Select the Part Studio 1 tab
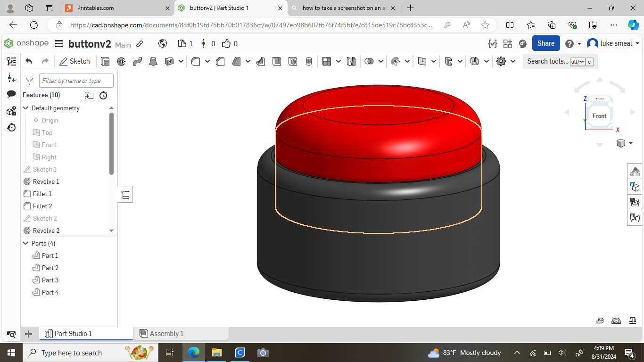Screen dimensions: 644x362 point(86,333)
